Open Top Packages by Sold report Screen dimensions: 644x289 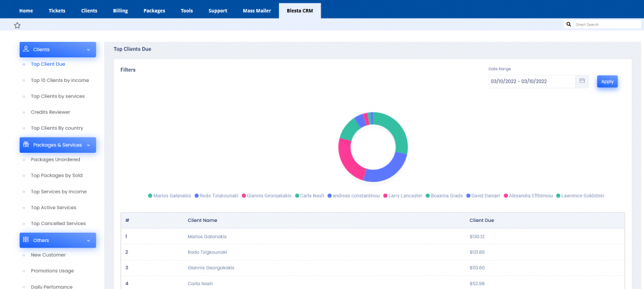point(57,175)
